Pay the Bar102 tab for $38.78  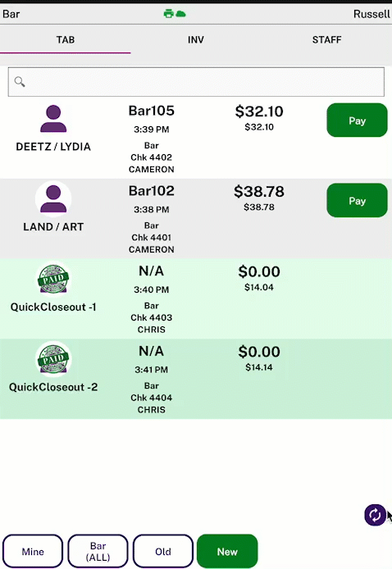(357, 200)
